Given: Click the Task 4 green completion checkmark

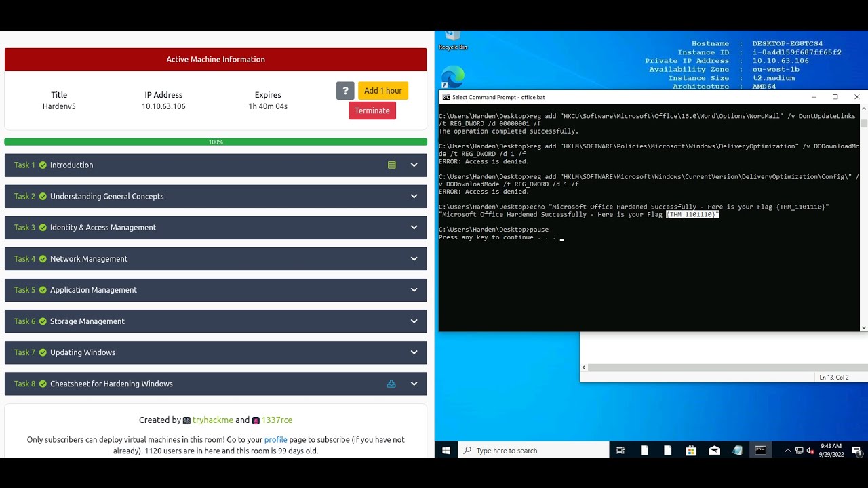Looking at the screenshot, I should click(x=43, y=258).
